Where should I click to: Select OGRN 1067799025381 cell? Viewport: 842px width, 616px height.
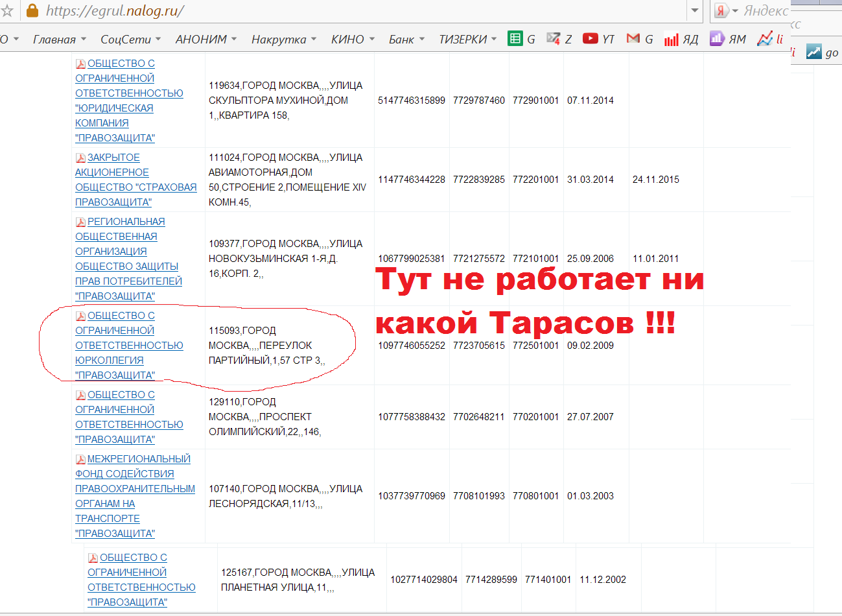coord(412,259)
